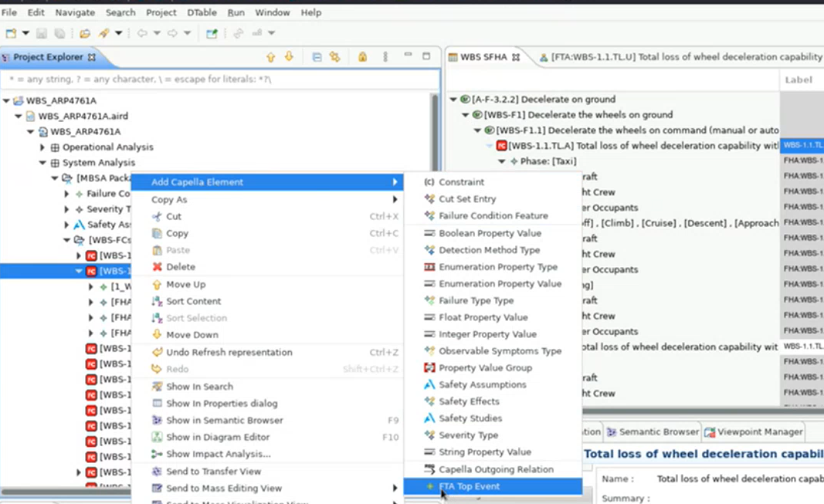The image size is (824, 504).
Task: Click Collapse All icon in Project Explorer
Action: (x=317, y=56)
